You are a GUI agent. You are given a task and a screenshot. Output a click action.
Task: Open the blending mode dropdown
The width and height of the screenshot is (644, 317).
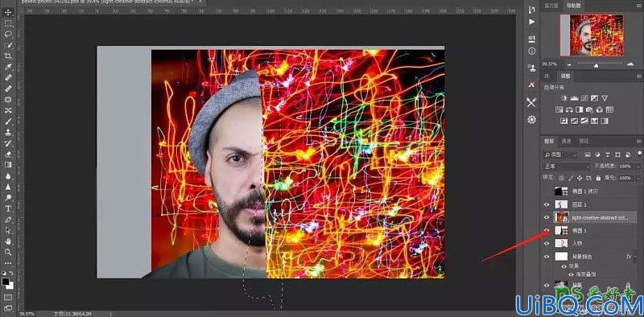point(567,167)
